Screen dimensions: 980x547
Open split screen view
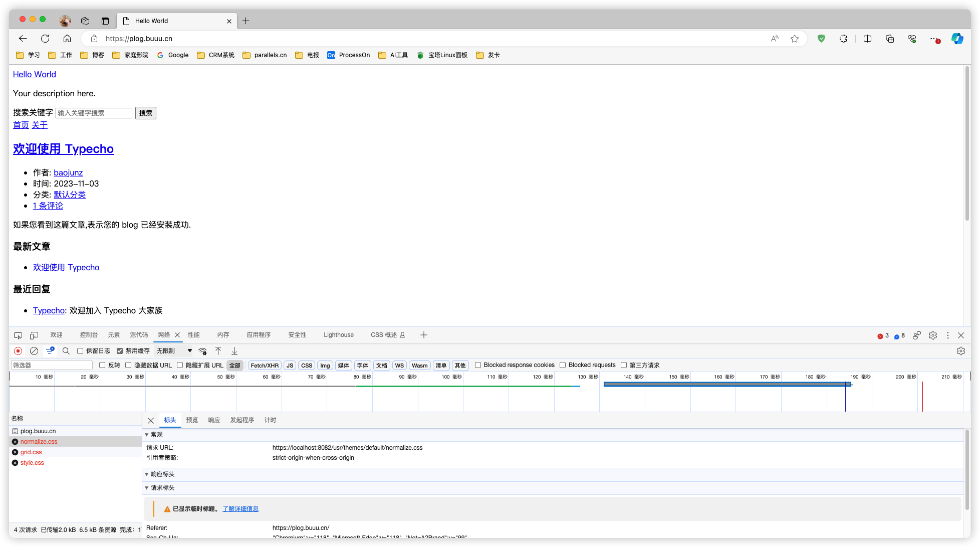pos(868,39)
